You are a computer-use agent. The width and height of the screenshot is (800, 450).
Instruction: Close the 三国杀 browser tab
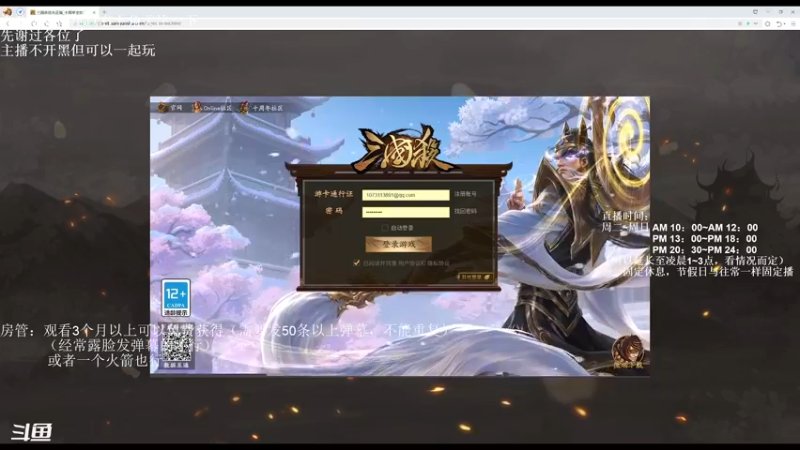click(x=94, y=12)
